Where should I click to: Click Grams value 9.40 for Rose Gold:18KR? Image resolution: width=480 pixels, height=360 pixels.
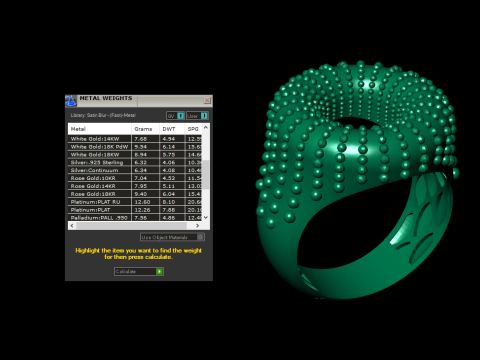pos(141,194)
